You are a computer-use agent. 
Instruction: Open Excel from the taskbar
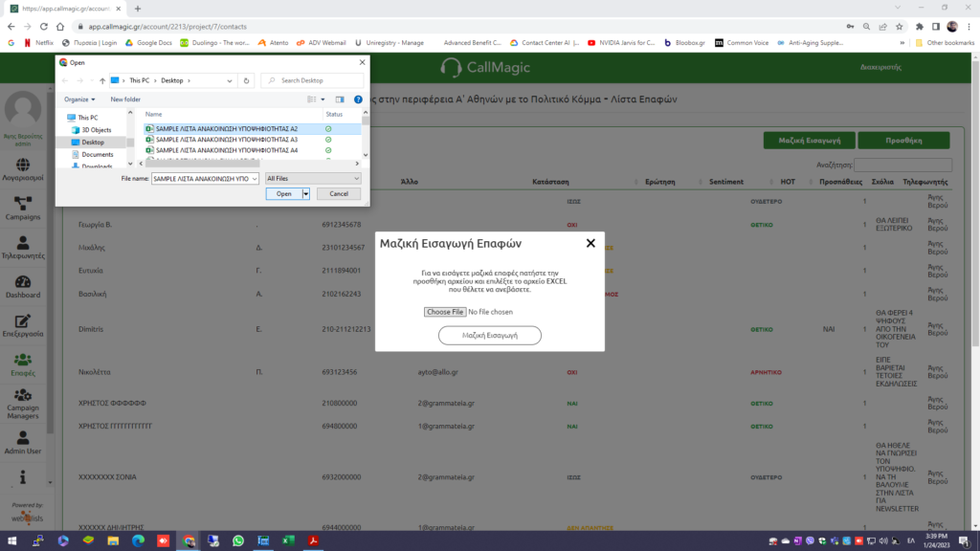pyautogui.click(x=286, y=540)
